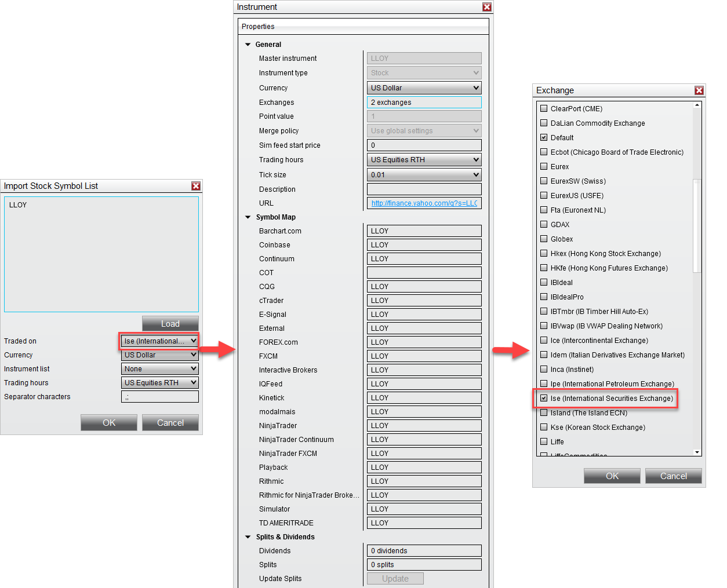Check the Ecbot exchange checkbox
Screen dimensions: 727x588
pyautogui.click(x=544, y=152)
